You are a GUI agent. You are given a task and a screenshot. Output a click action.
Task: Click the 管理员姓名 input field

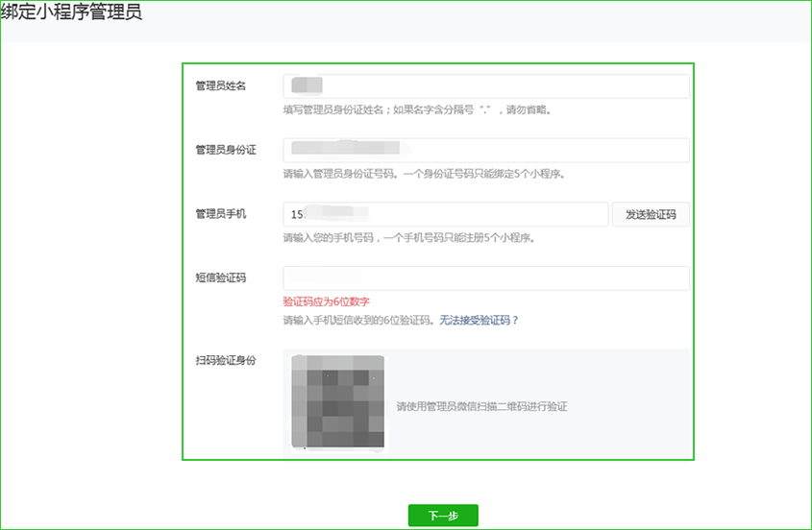pyautogui.click(x=486, y=86)
